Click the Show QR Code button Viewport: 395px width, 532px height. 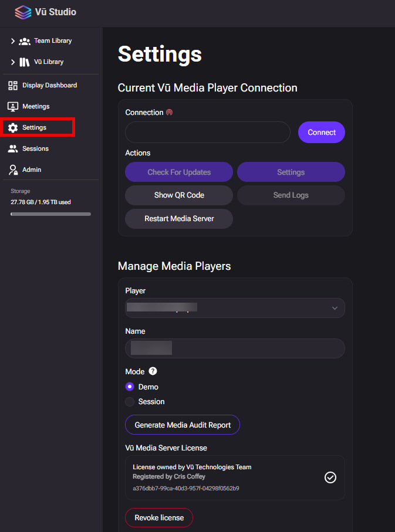(x=179, y=195)
